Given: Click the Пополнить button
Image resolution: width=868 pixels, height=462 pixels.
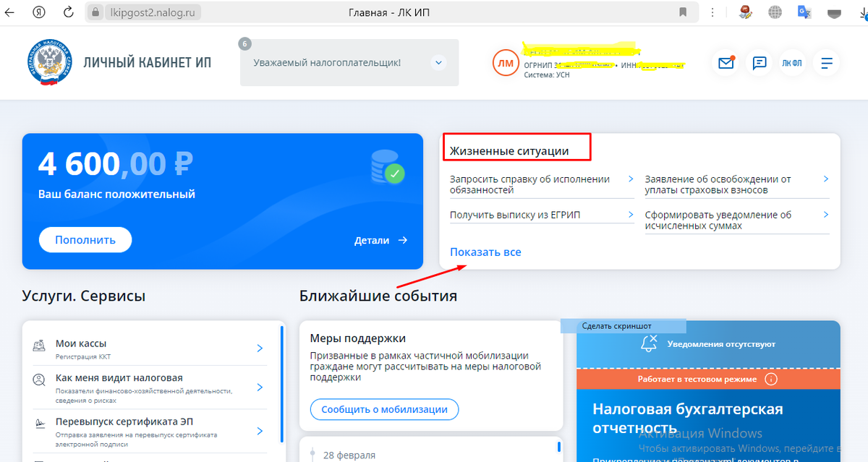Looking at the screenshot, I should [x=85, y=240].
